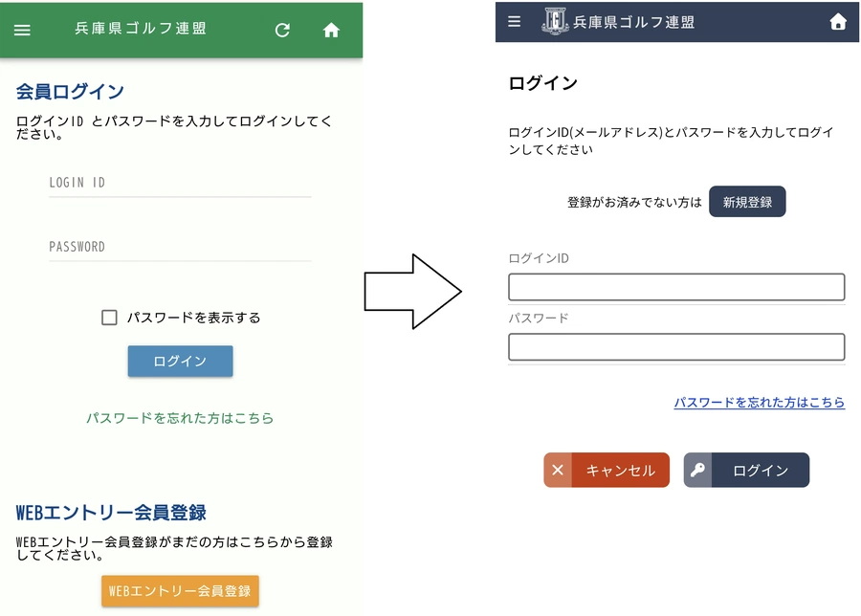861x616 pixels.
Task: Click 兵庫県ゴルフ連盟 title in navy header
Action: pos(634,22)
